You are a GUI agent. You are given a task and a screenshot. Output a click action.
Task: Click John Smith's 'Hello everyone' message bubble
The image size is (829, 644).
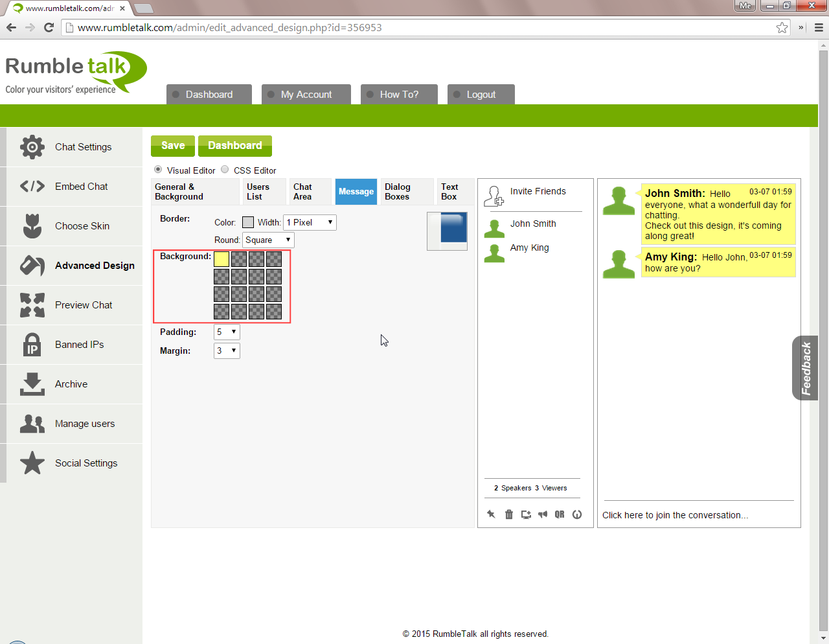pos(718,214)
